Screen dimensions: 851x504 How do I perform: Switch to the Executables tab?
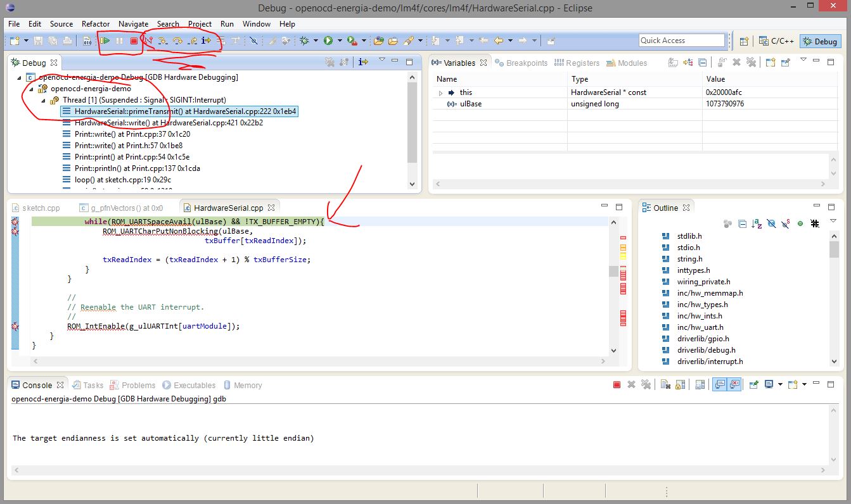[x=189, y=385]
